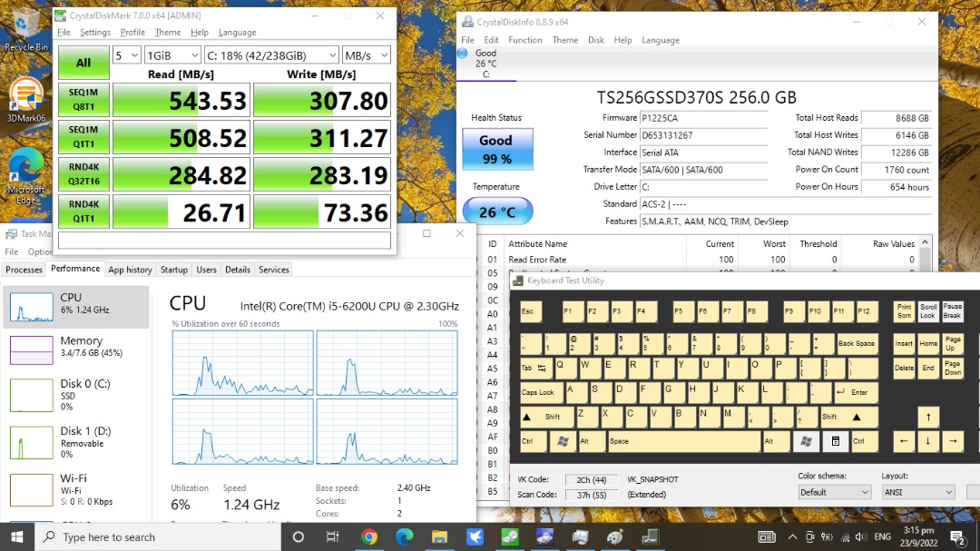980x551 pixels.
Task: Open Google Chrome from the taskbar
Action: [368, 536]
